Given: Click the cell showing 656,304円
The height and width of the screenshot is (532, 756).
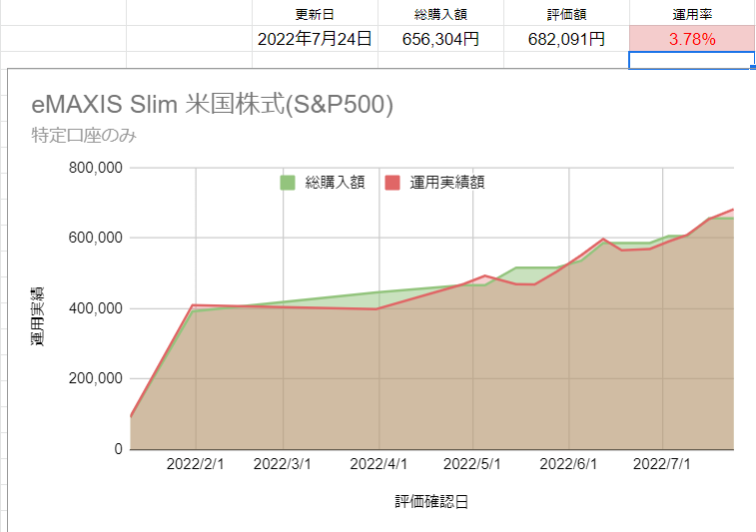Looking at the screenshot, I should pos(440,39).
